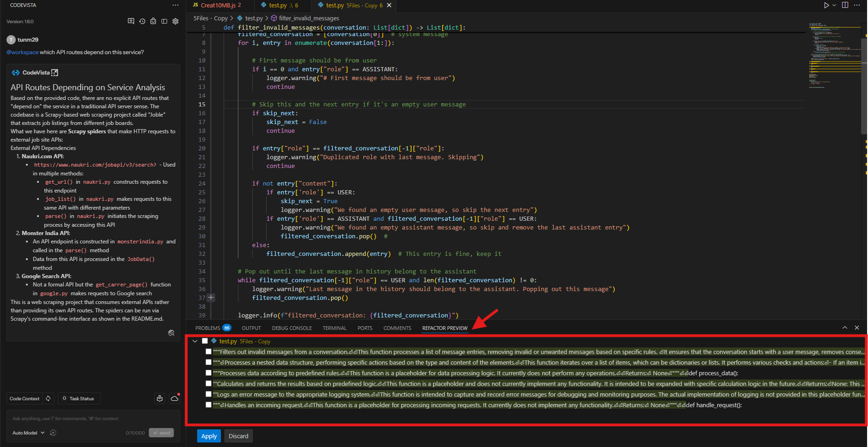Viewport: 868px width, 447px height.
Task: Open CodeVista panel more actions menu
Action: (175, 5)
